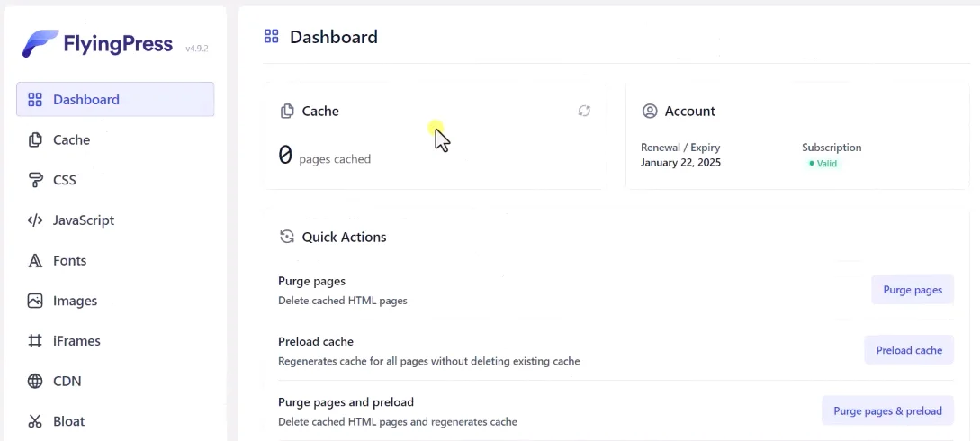Click the refresh icon in Cache card
980x441 pixels.
click(584, 111)
